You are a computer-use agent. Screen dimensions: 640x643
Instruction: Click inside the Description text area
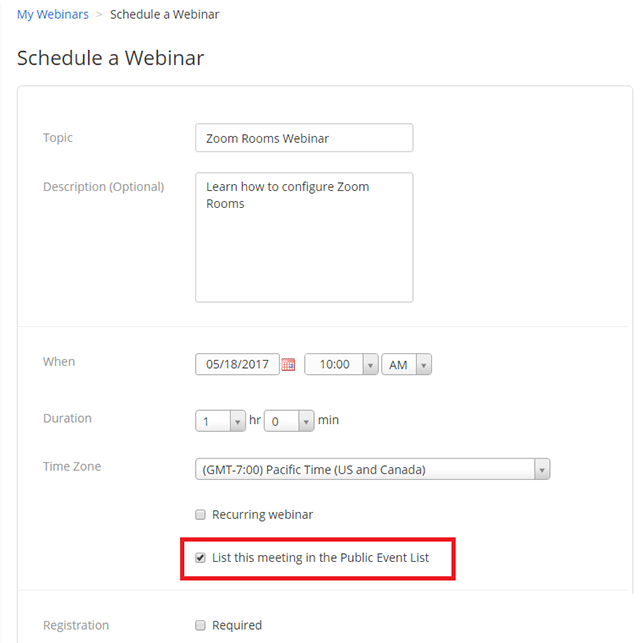click(x=304, y=237)
